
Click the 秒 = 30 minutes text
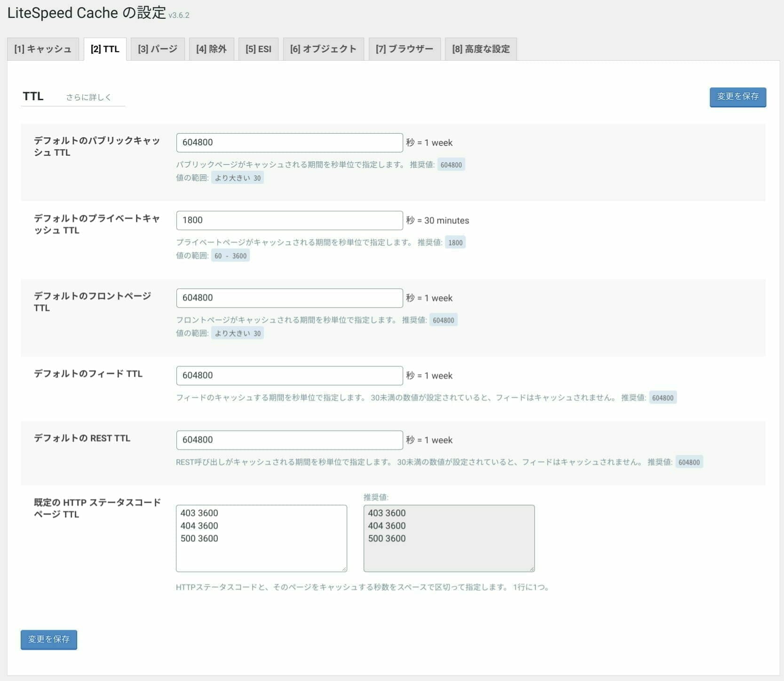tap(437, 221)
